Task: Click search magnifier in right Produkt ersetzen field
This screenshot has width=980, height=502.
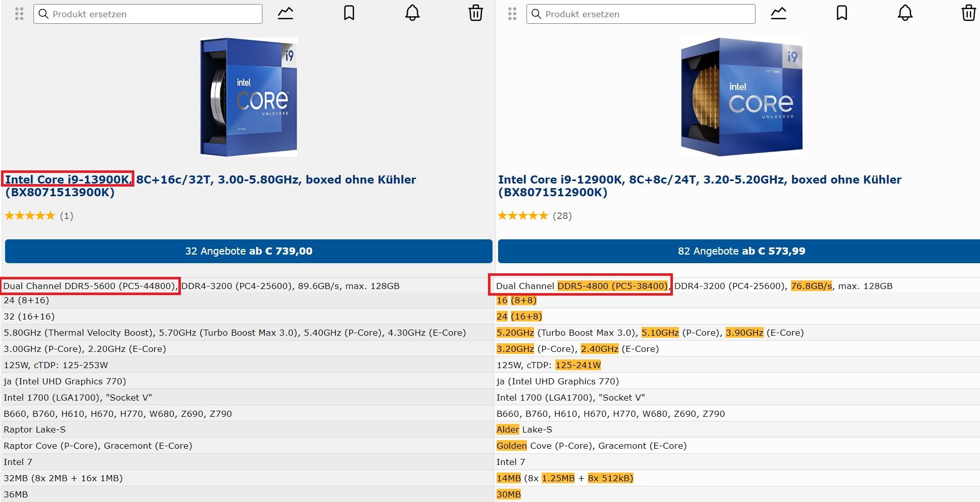Action: coord(537,14)
